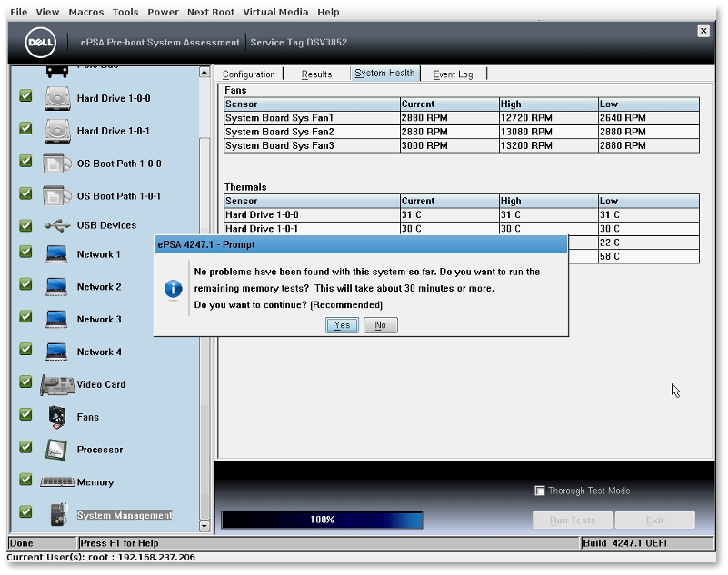
Task: Open the Virtual Media menu
Action: (275, 12)
